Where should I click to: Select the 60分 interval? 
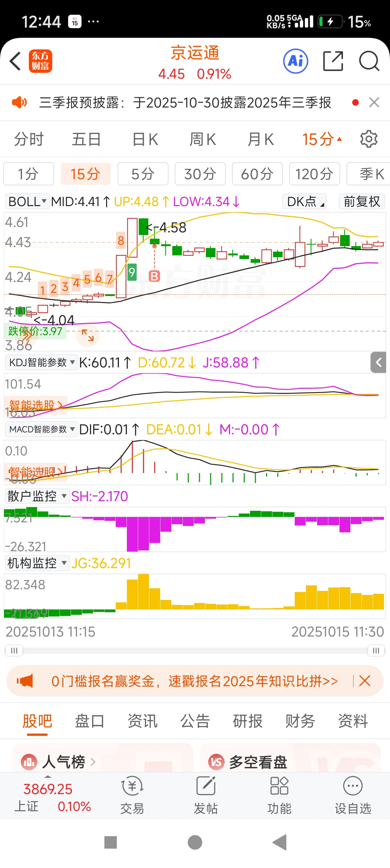pos(257,174)
